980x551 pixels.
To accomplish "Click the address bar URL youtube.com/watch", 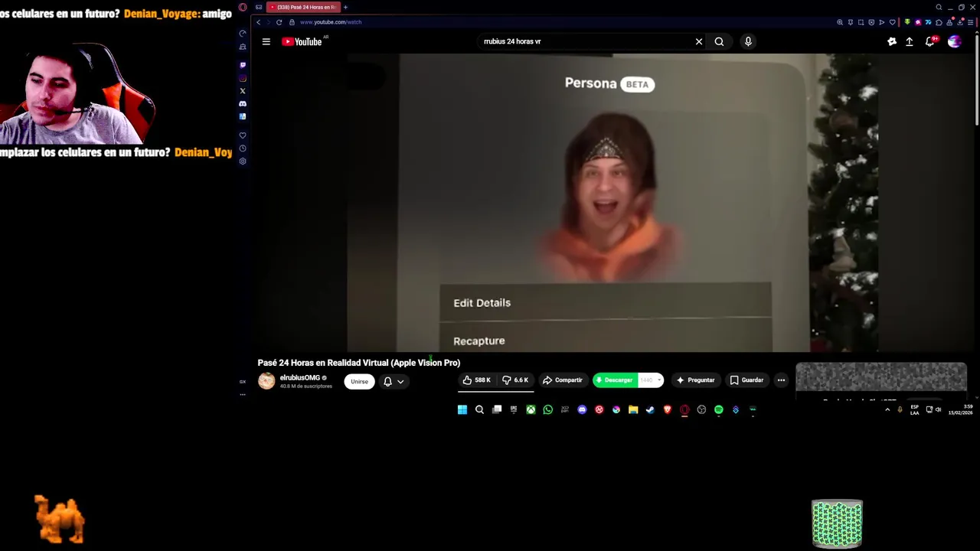I will (x=331, y=22).
